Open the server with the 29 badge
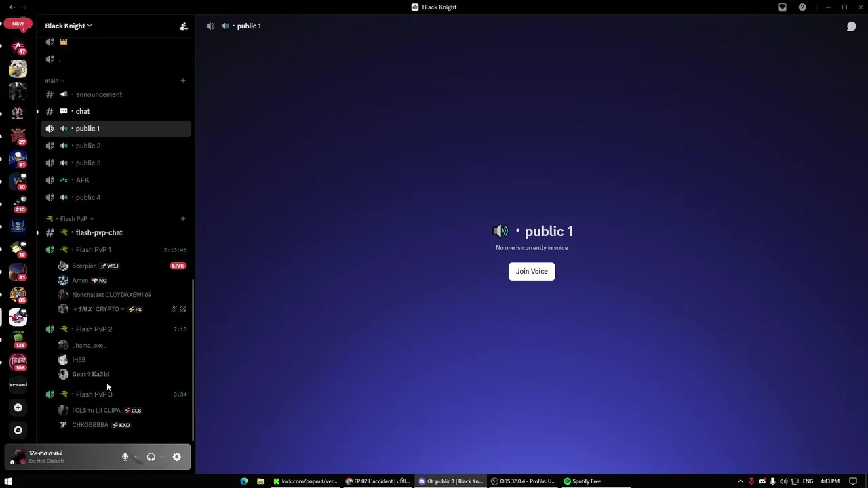The width and height of the screenshot is (868, 488). pos(18,136)
